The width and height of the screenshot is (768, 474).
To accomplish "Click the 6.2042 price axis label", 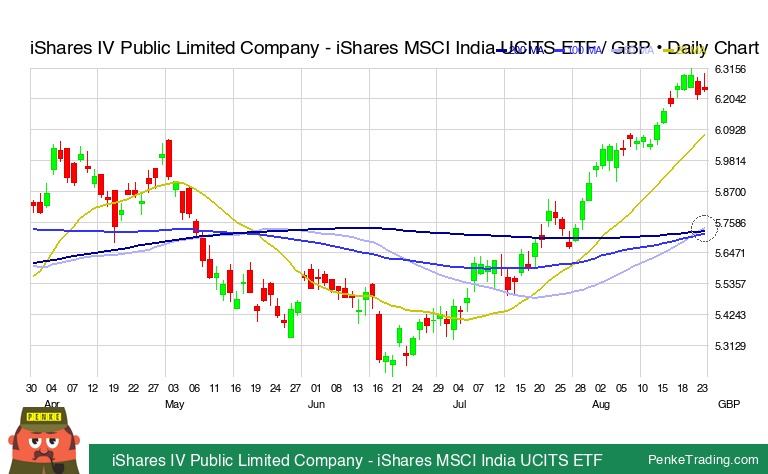I will click(x=730, y=99).
